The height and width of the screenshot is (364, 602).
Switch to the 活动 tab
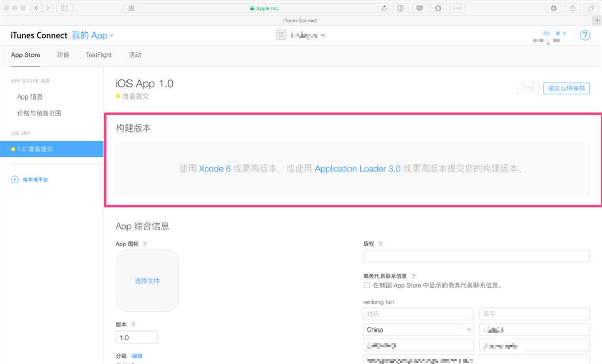click(135, 55)
